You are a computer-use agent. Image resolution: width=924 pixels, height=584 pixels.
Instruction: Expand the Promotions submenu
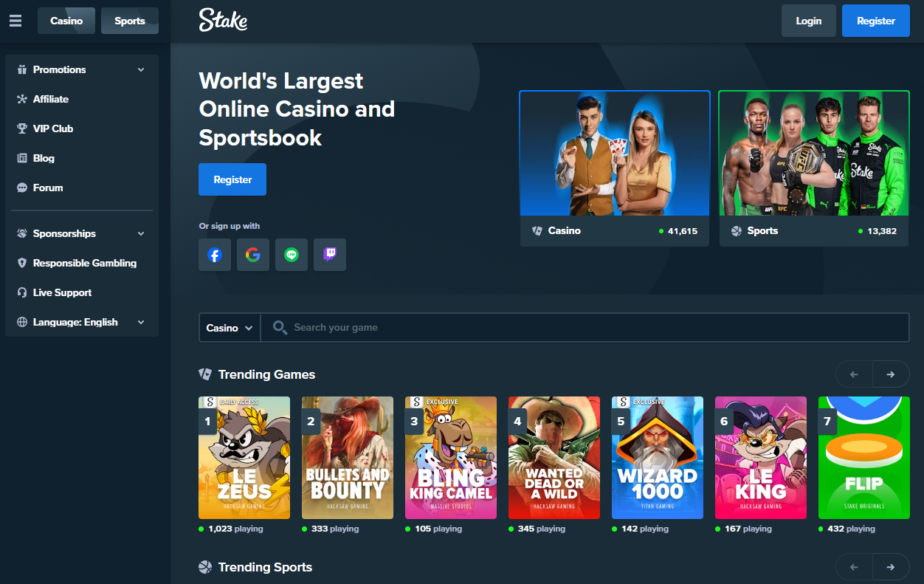tap(82, 69)
